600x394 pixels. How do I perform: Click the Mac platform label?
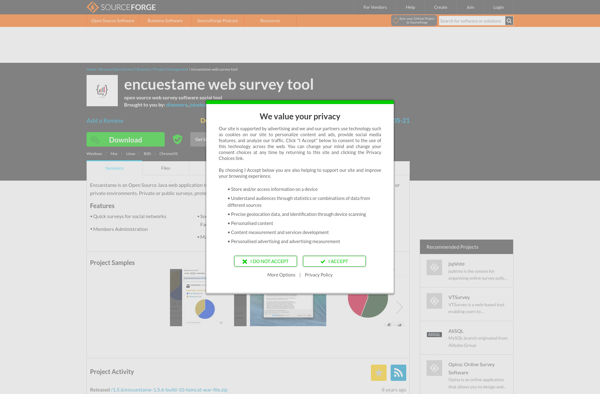point(114,154)
